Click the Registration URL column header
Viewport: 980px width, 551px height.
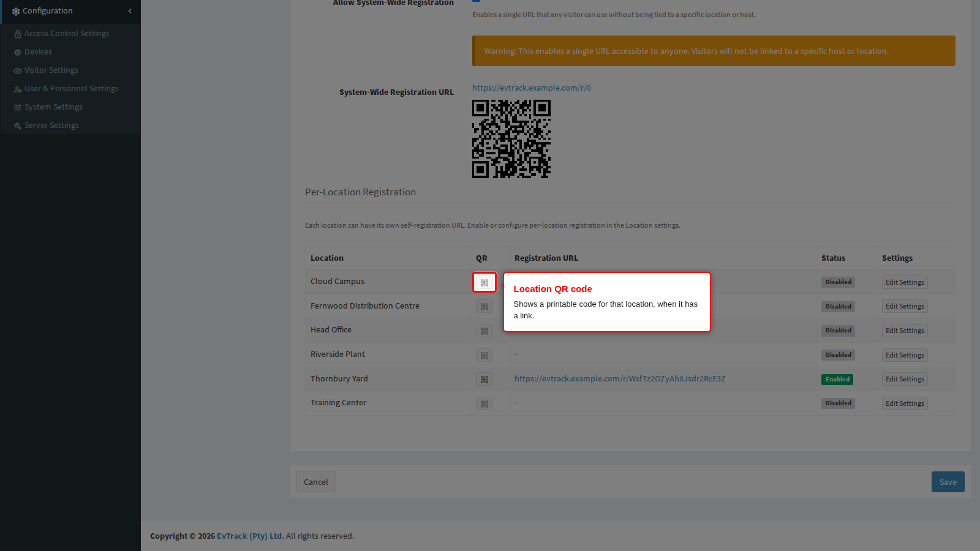[546, 258]
